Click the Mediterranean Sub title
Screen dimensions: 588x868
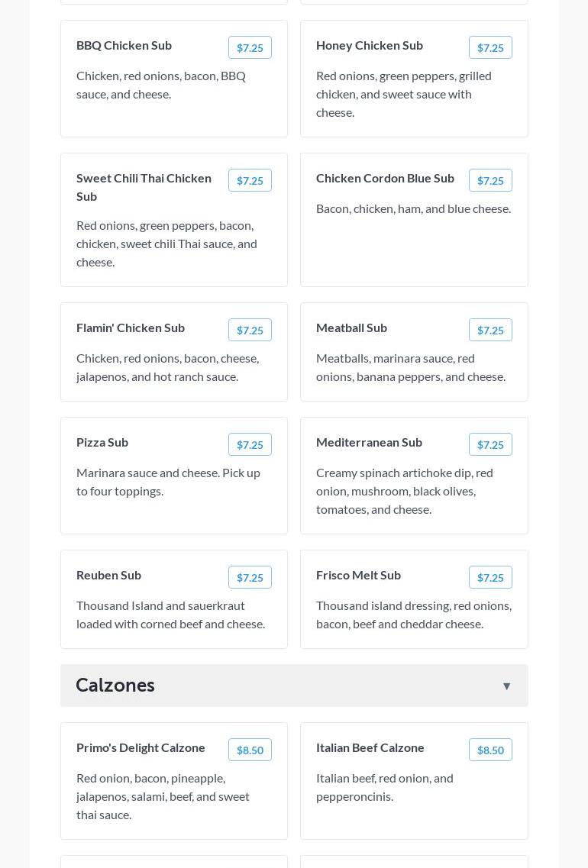369,442
